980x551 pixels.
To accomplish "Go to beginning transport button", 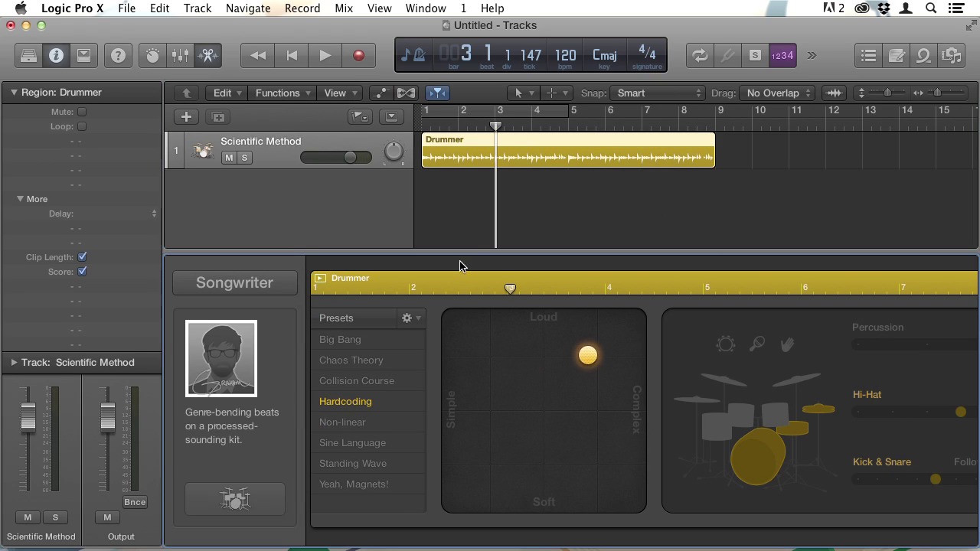I will tap(292, 55).
